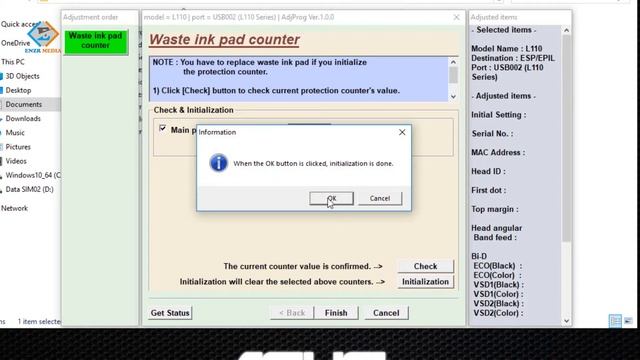Select OneDrive in Explorer sidebar

(16, 43)
